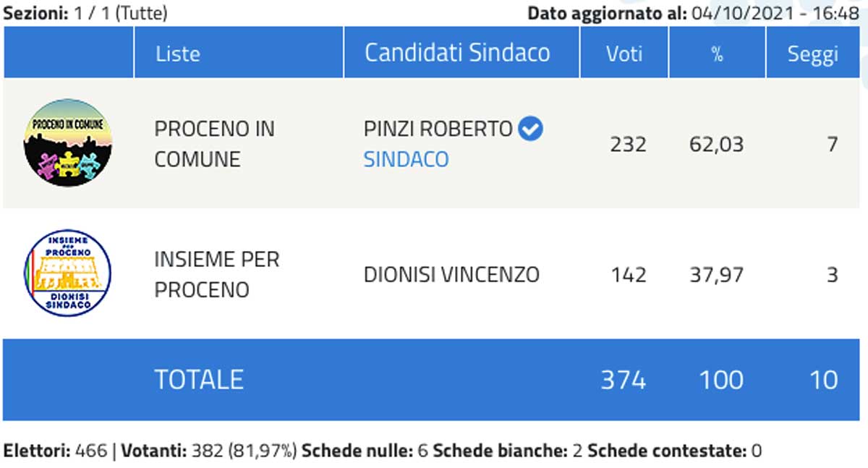868x468 pixels.
Task: Click the Seggi column header
Action: [x=812, y=54]
